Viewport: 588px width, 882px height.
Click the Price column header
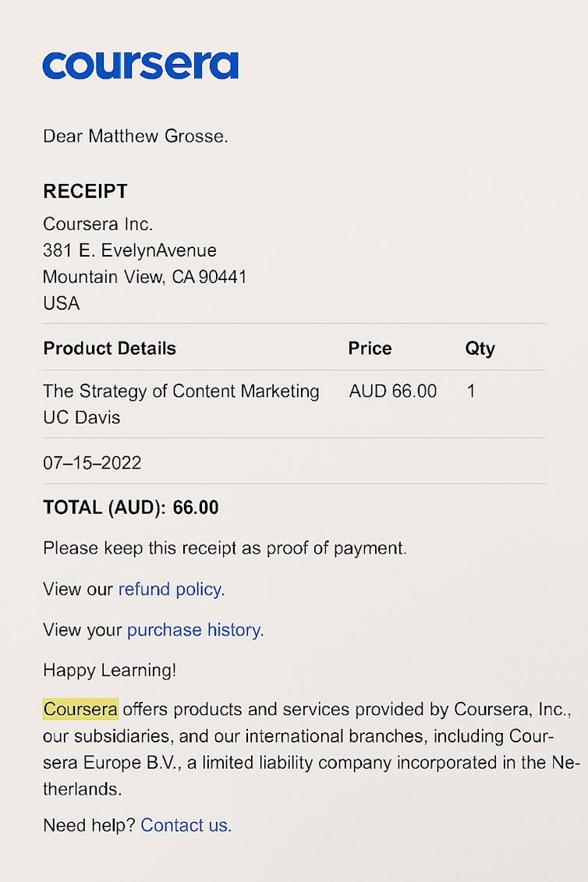pos(370,349)
